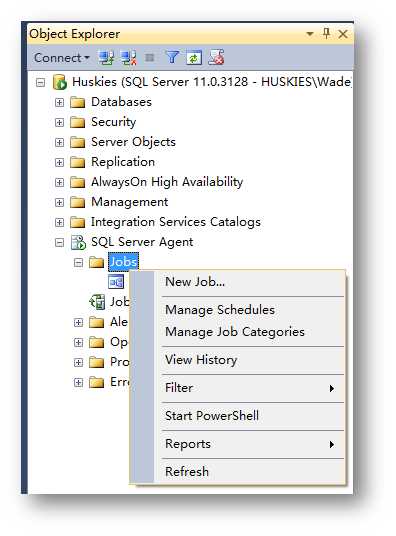Viewport: 396px width, 536px height.
Task: Select the highlighted Jobs label
Action: [123, 262]
